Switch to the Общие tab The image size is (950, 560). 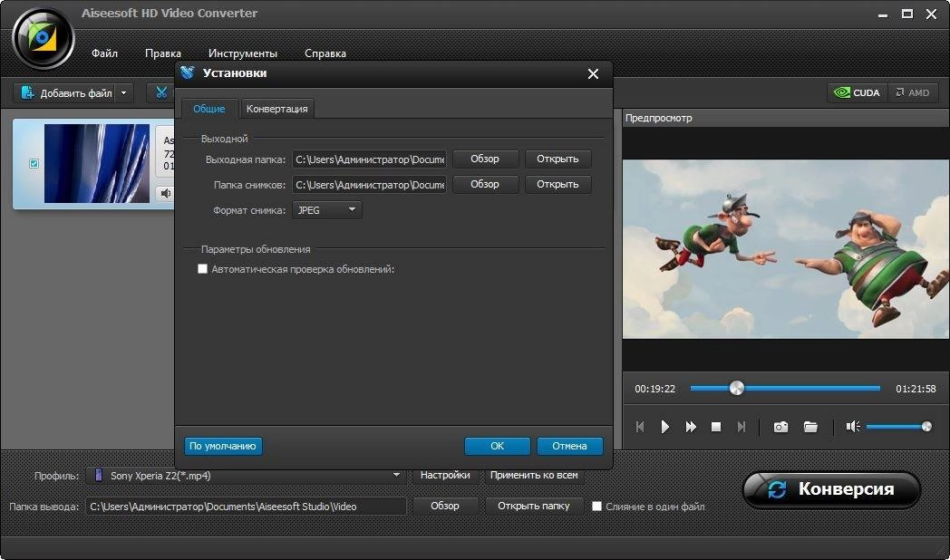click(209, 109)
